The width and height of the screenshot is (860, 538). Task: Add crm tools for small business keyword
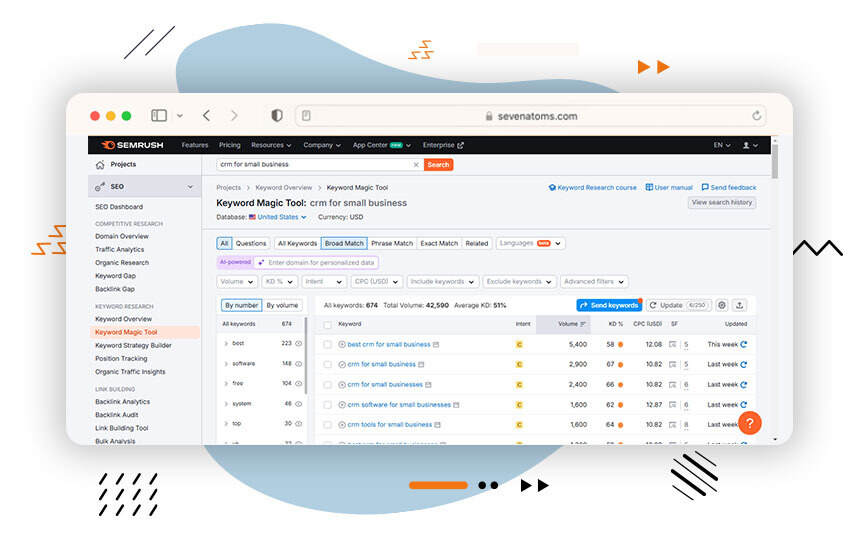click(x=342, y=424)
